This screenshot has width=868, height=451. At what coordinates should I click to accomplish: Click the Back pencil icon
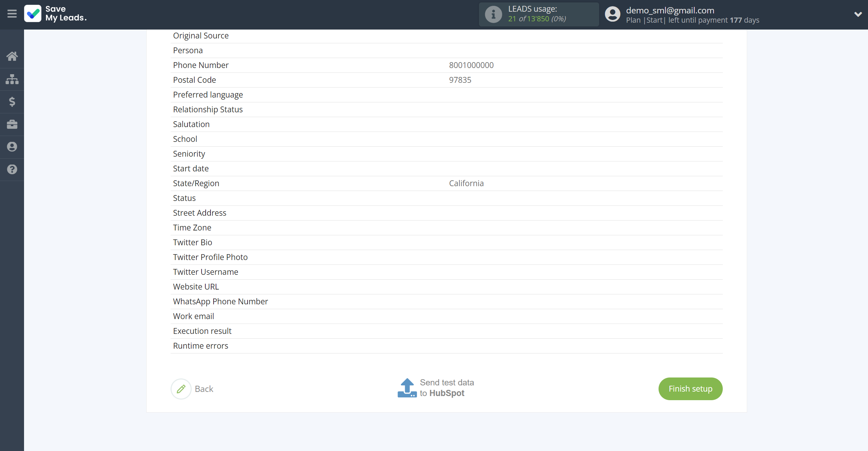tap(181, 389)
